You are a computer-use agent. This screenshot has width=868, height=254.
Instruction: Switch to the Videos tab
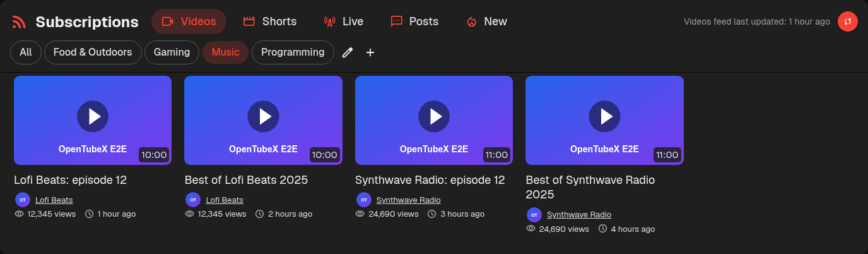(x=189, y=21)
